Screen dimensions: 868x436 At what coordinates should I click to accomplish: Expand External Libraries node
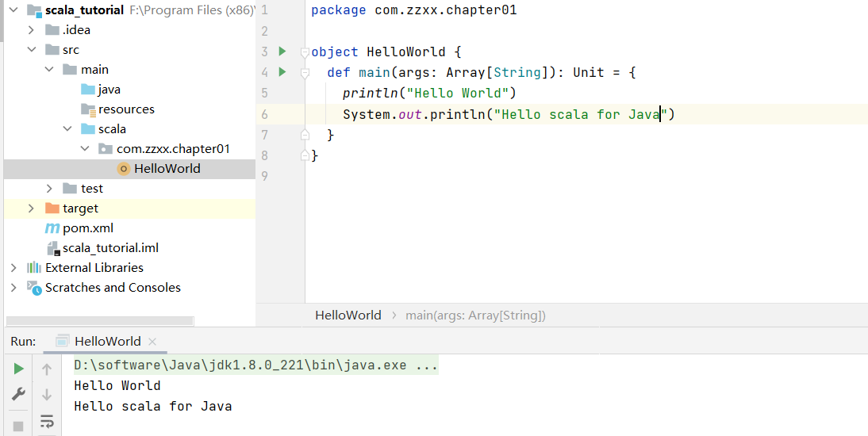pos(13,268)
